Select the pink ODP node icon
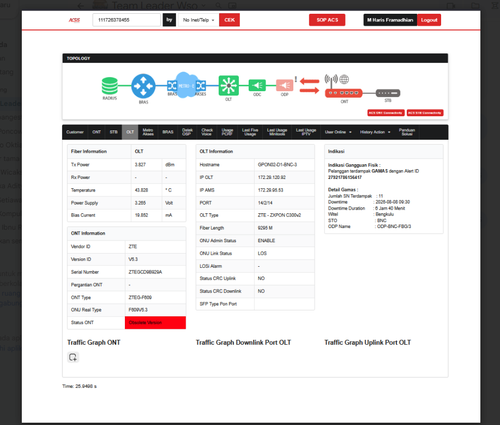This screenshot has width=500, height=425. click(x=285, y=85)
